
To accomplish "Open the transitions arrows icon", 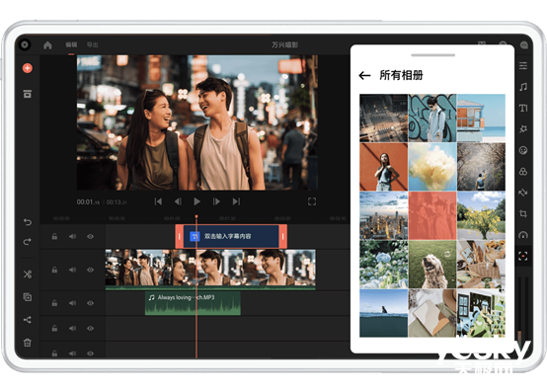I will tap(523, 193).
